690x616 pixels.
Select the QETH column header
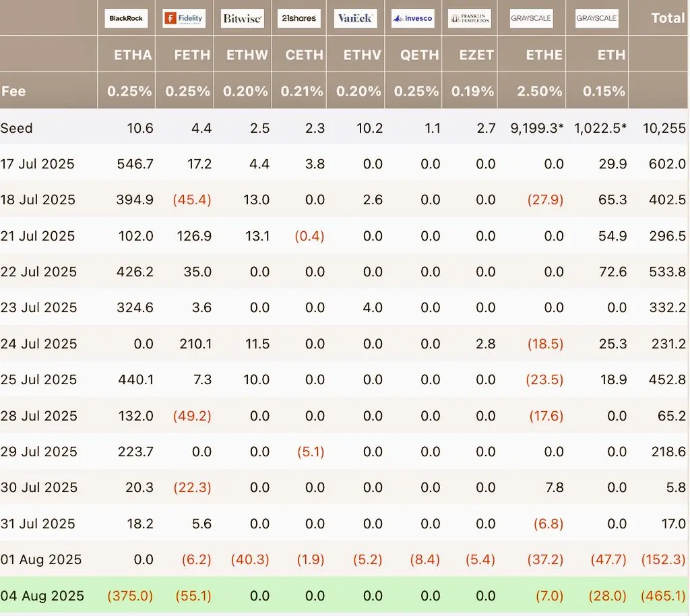coord(419,55)
